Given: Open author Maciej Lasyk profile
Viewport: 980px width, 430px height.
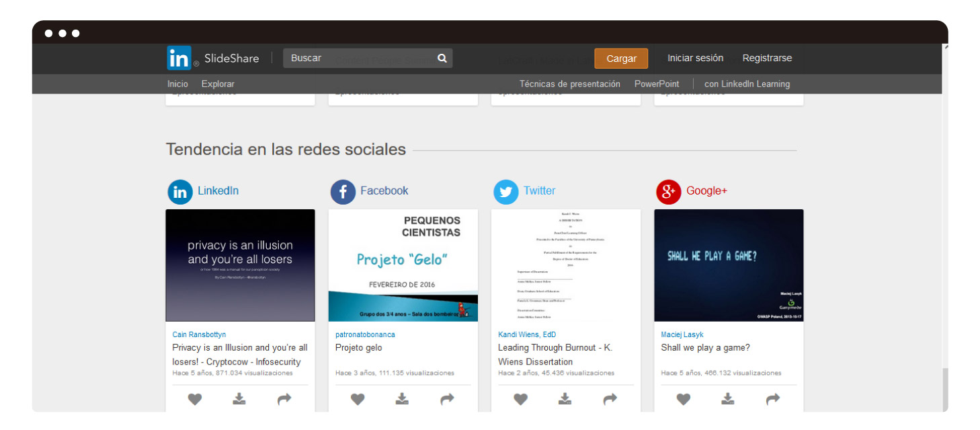Looking at the screenshot, I should click(682, 334).
